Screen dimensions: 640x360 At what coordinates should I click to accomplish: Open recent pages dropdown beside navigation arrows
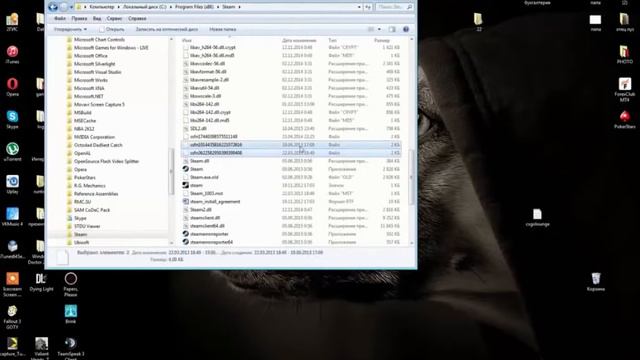pos(71,7)
